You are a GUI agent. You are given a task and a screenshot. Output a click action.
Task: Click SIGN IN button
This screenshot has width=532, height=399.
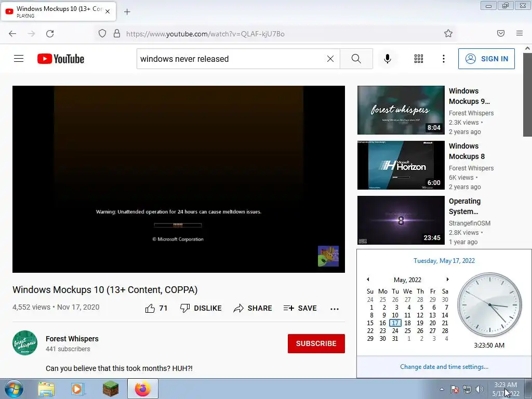click(486, 59)
